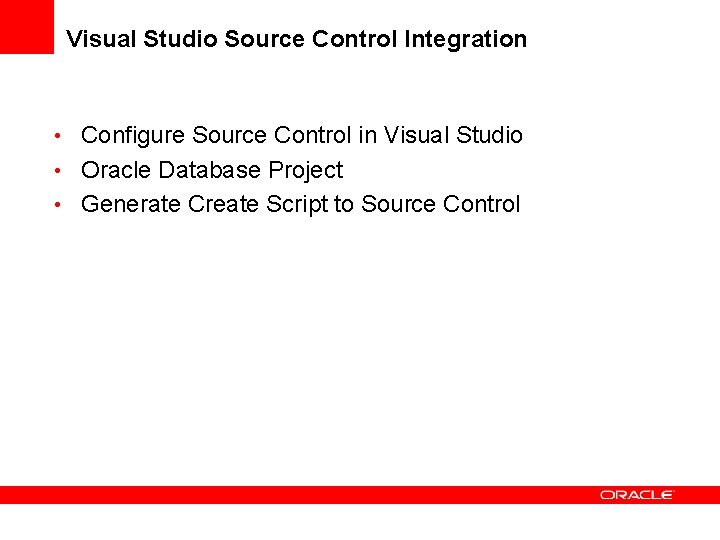
Task: Click the word Configure in the first bullet
Action: click(x=132, y=135)
